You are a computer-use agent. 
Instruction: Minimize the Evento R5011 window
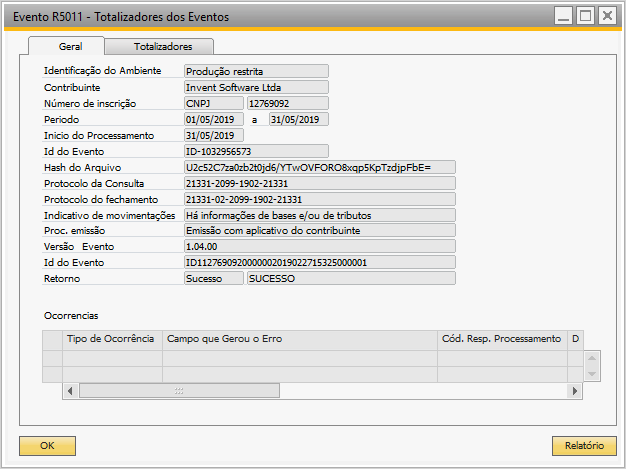tap(565, 15)
